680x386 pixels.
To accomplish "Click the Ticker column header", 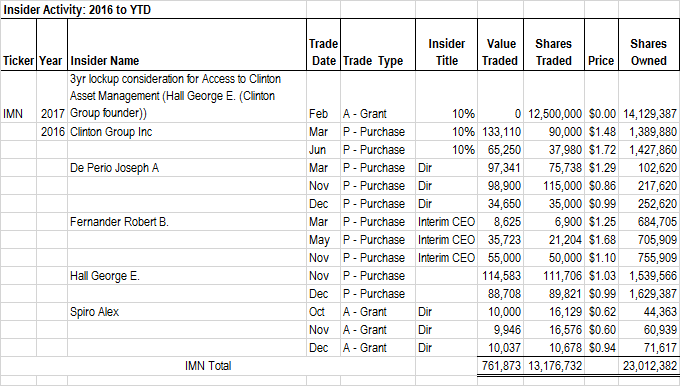I will pos(19,45).
